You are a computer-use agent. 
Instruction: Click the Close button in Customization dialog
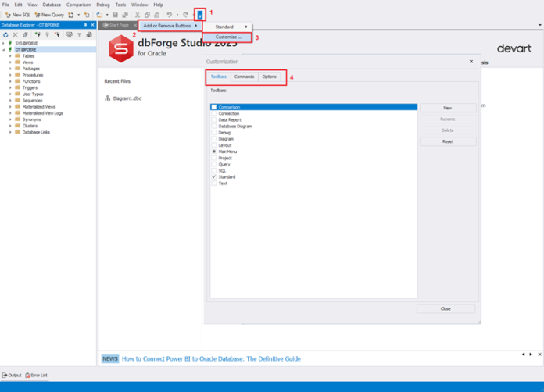click(x=446, y=308)
